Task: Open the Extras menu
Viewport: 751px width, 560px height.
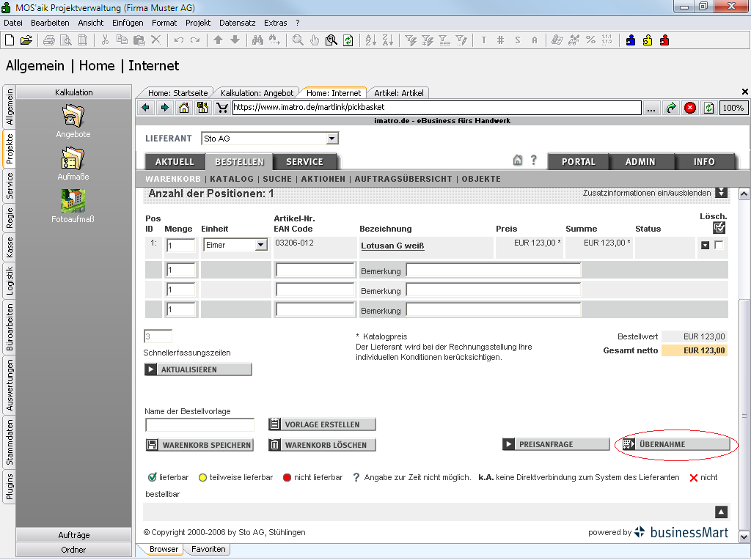Action: [x=276, y=23]
